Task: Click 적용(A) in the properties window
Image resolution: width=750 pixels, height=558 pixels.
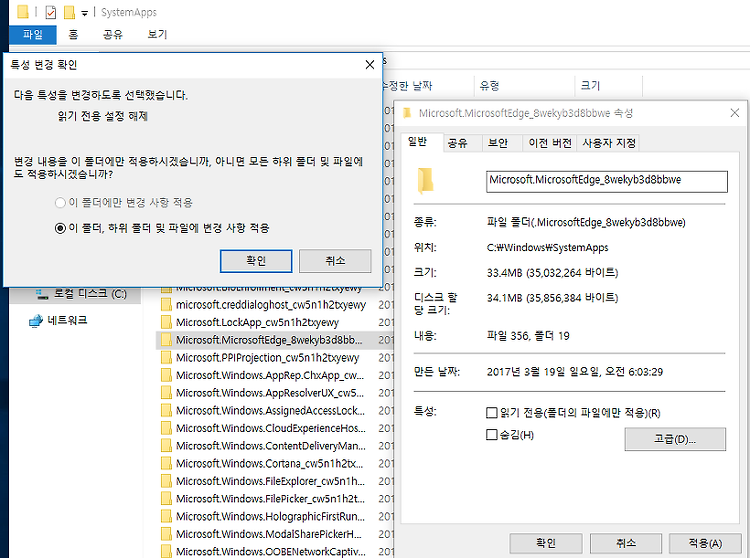Action: point(705,543)
